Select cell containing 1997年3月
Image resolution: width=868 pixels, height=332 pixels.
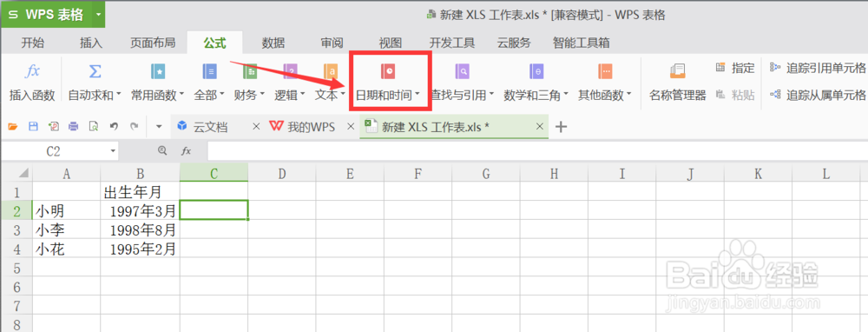pos(140,210)
